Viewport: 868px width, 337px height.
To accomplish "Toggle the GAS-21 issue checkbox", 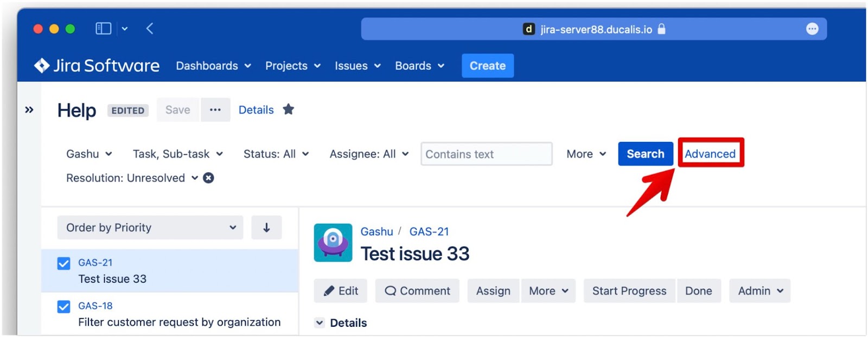I will pos(64,263).
